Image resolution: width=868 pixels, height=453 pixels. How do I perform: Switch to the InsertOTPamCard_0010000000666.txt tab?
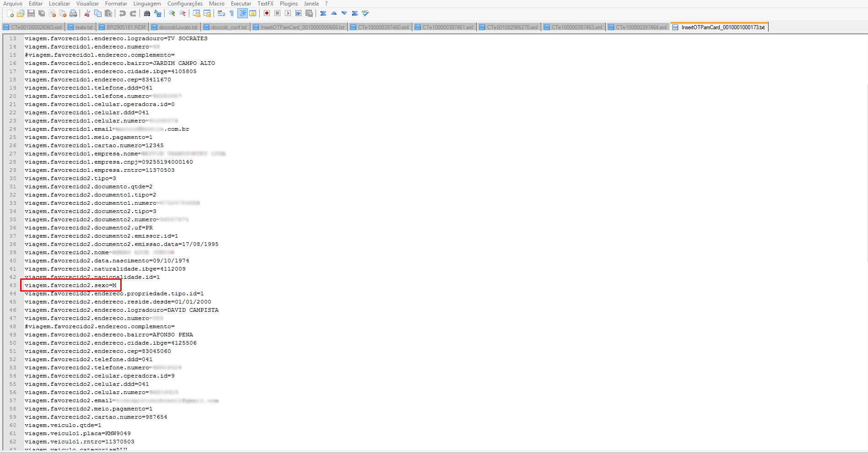pyautogui.click(x=299, y=27)
